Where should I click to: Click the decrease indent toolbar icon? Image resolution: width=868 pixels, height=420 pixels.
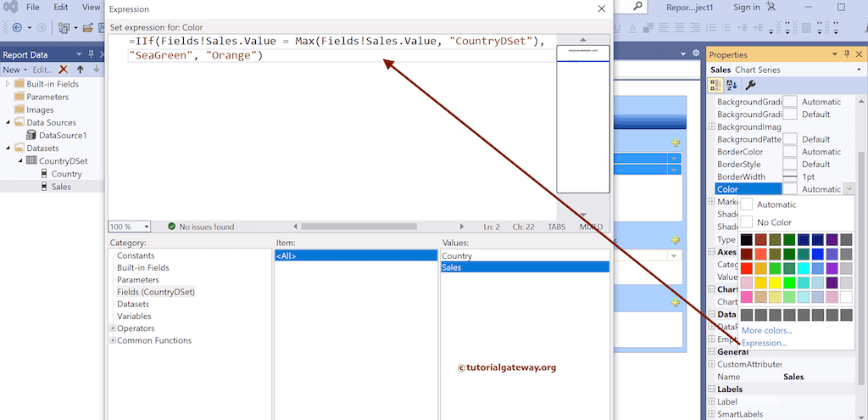pos(743,27)
